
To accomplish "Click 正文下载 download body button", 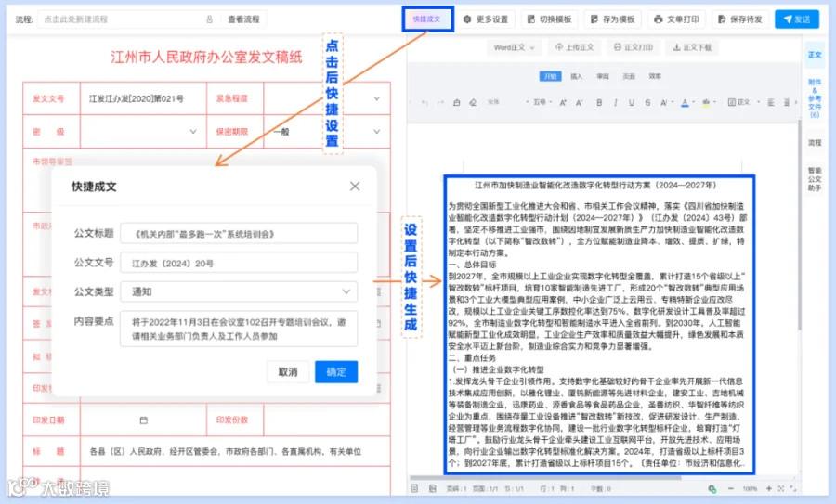I will click(x=692, y=47).
